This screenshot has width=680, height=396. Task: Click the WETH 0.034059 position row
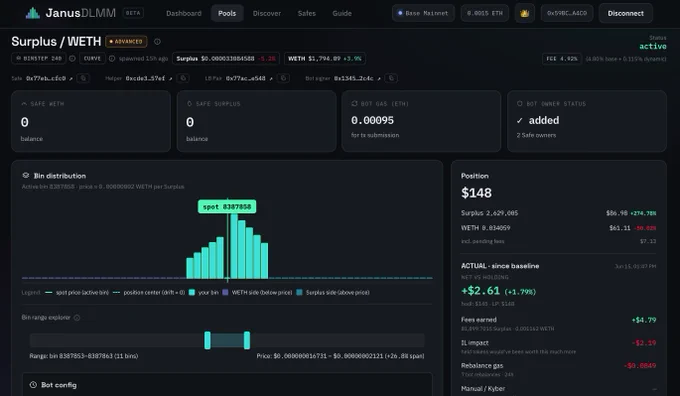(559, 228)
